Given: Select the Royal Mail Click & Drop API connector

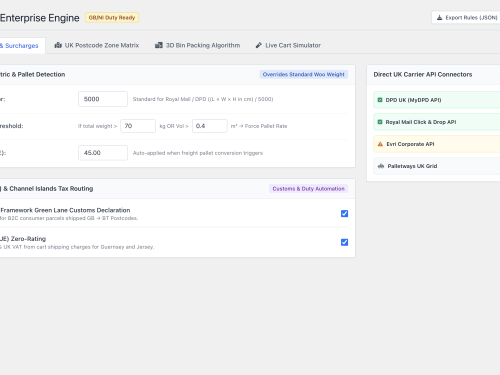Looking at the screenshot, I should tap(437, 122).
